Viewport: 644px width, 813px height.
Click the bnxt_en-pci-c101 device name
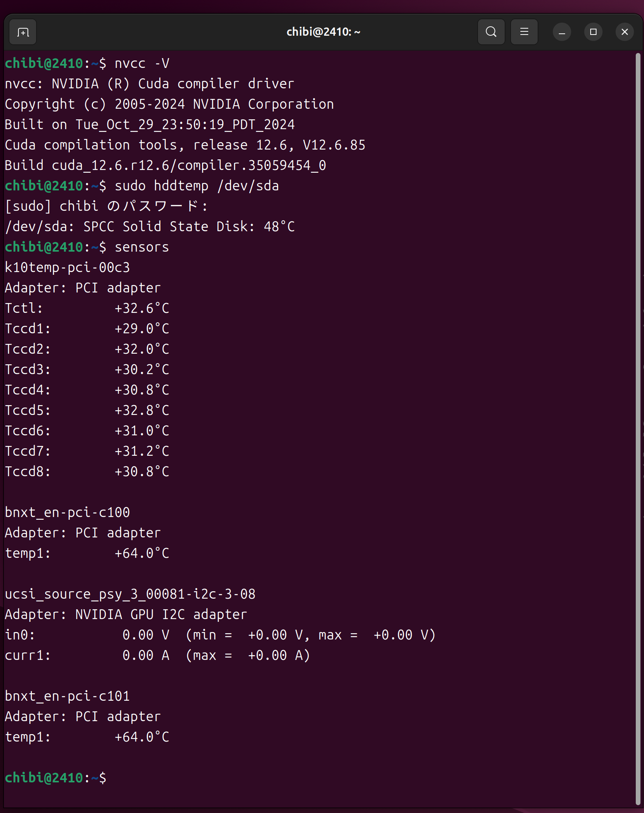point(67,696)
